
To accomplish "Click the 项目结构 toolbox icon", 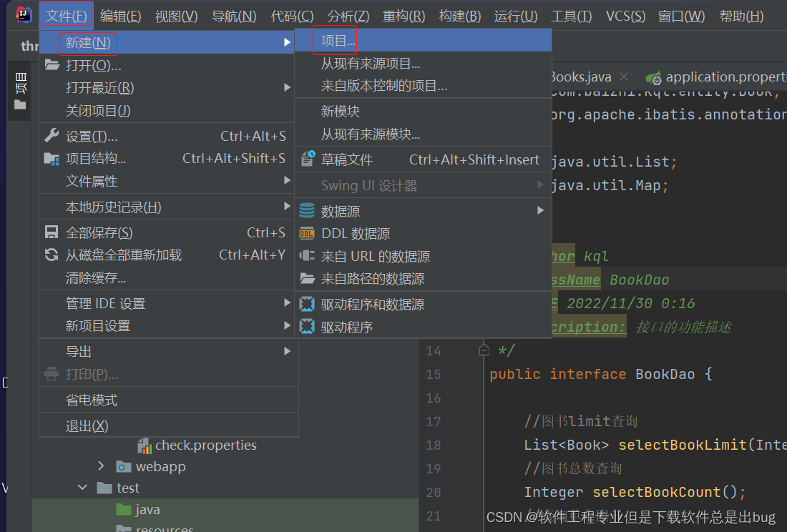I will click(x=51, y=158).
